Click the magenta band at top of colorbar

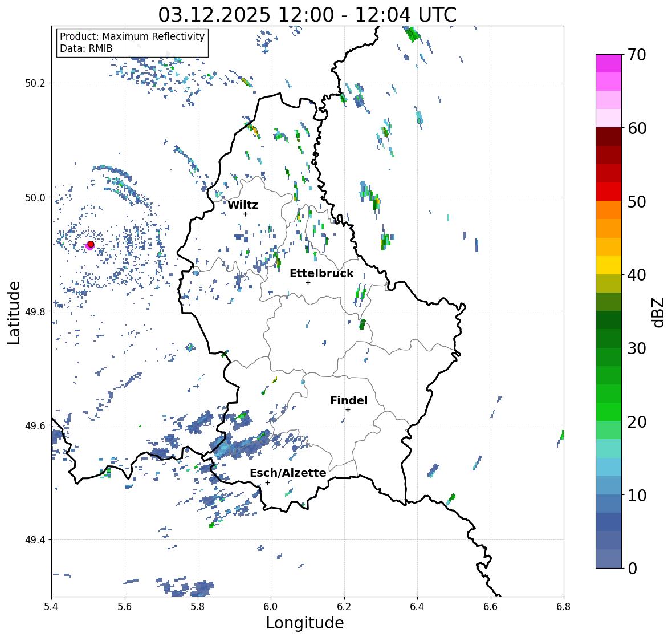[x=609, y=63]
